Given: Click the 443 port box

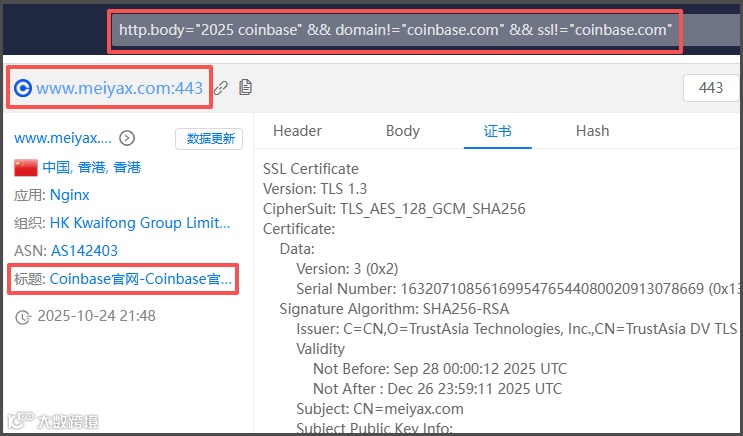Looking at the screenshot, I should tap(711, 88).
